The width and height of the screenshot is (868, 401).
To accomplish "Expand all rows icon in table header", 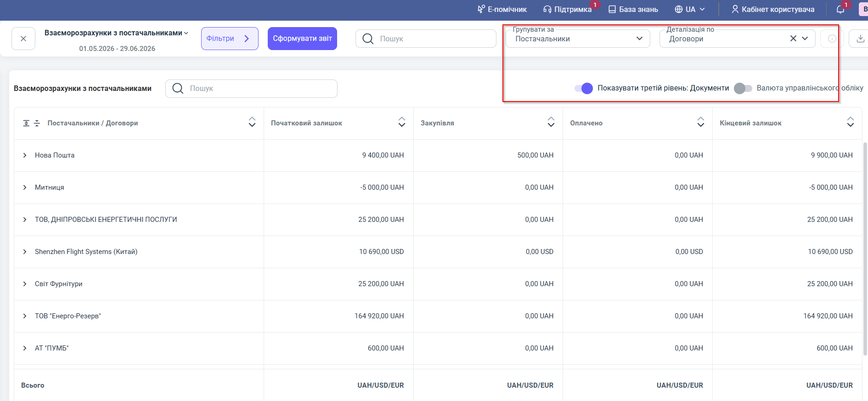I will point(26,123).
